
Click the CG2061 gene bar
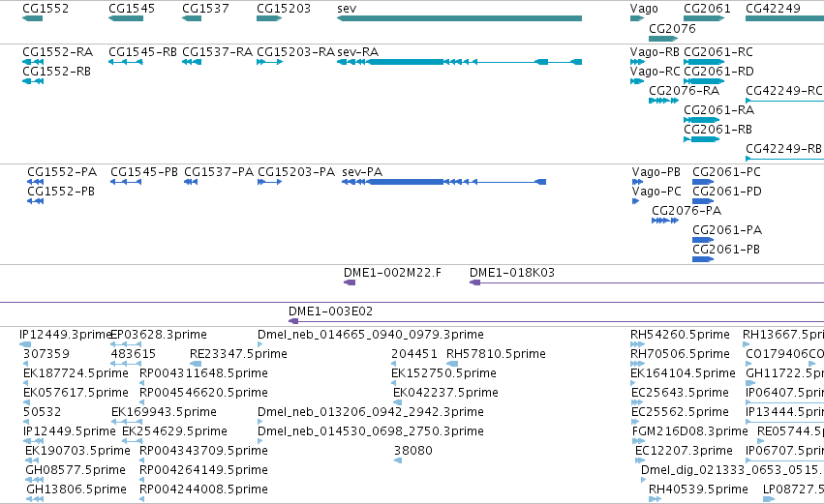point(704,18)
